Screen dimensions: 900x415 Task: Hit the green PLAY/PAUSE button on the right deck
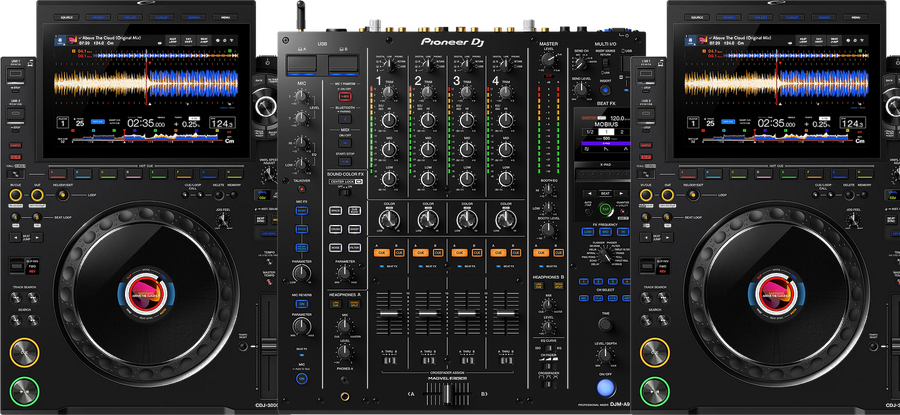pos(655,391)
